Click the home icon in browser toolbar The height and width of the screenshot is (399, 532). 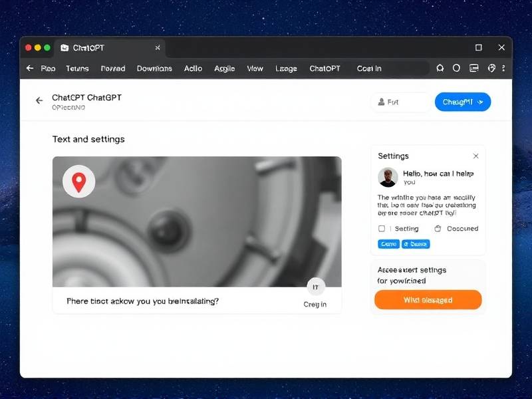click(440, 68)
